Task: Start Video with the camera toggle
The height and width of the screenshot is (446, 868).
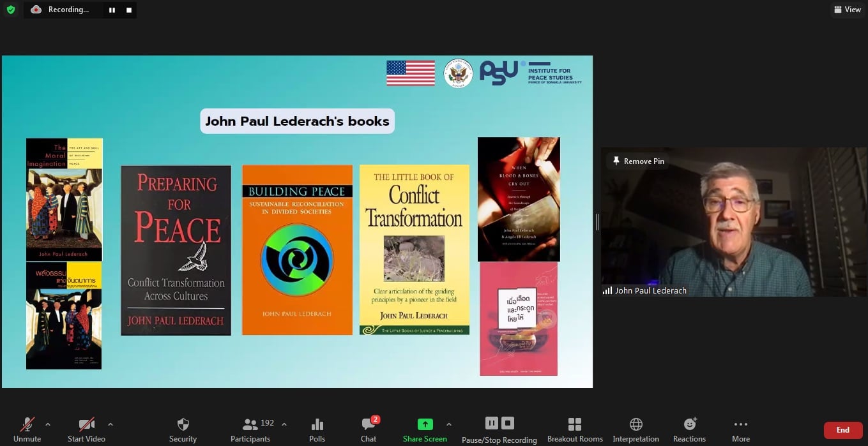Action: [x=86, y=430]
